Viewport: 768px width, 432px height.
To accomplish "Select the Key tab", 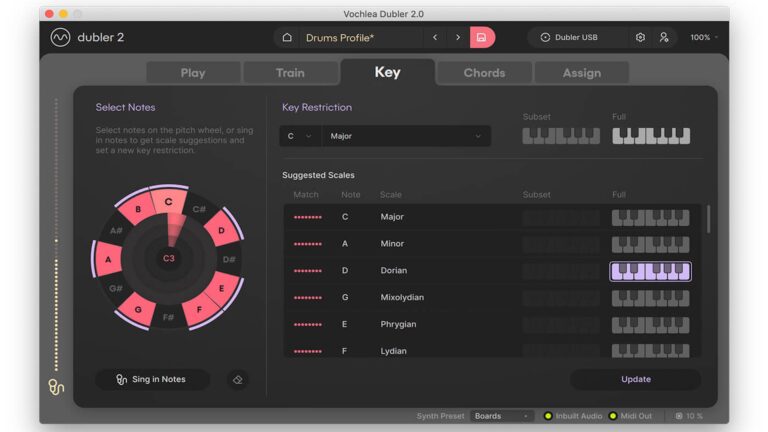I will point(387,72).
